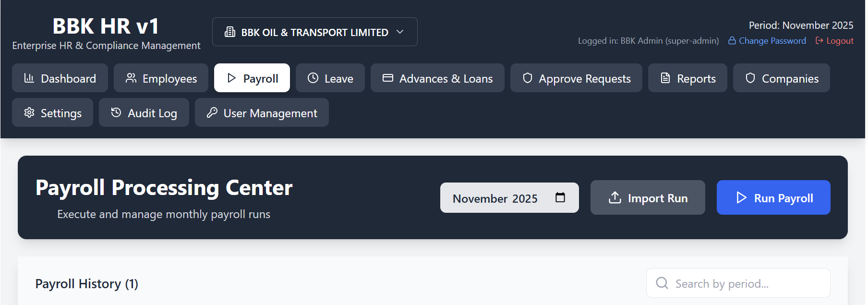Follow the Change Password link
The image size is (868, 305).
coord(772,41)
